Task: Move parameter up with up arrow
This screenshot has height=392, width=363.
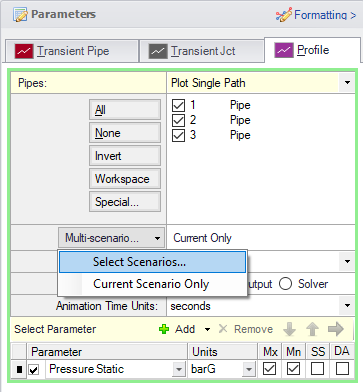Action: [x=312, y=329]
